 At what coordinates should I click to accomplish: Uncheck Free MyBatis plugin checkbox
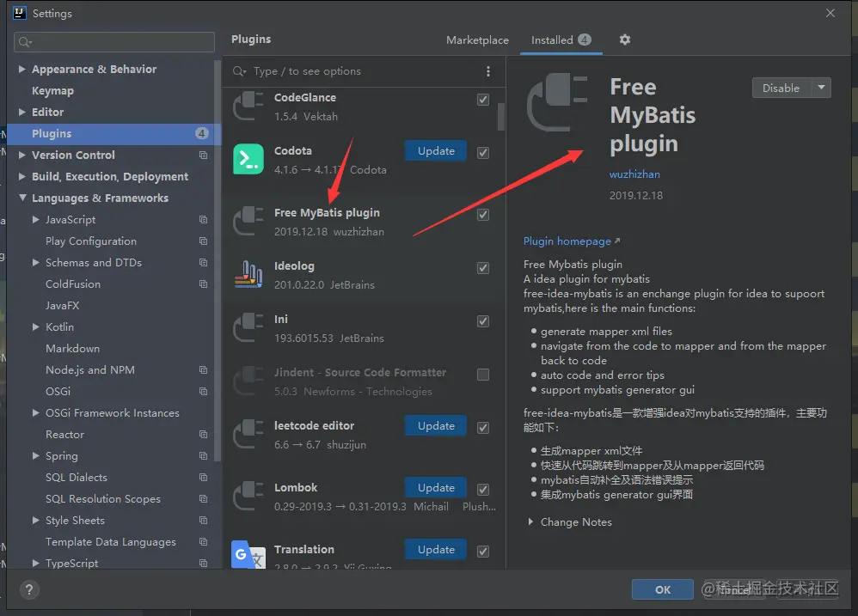tap(482, 214)
